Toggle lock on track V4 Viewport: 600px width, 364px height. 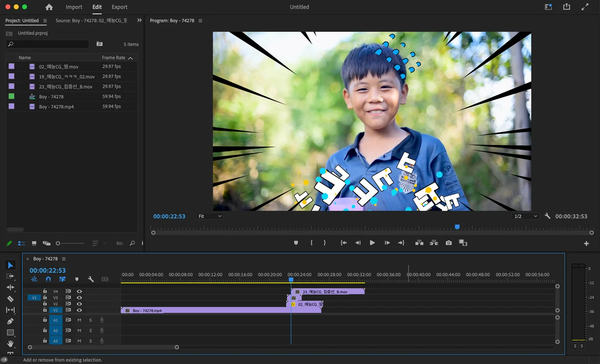45,291
